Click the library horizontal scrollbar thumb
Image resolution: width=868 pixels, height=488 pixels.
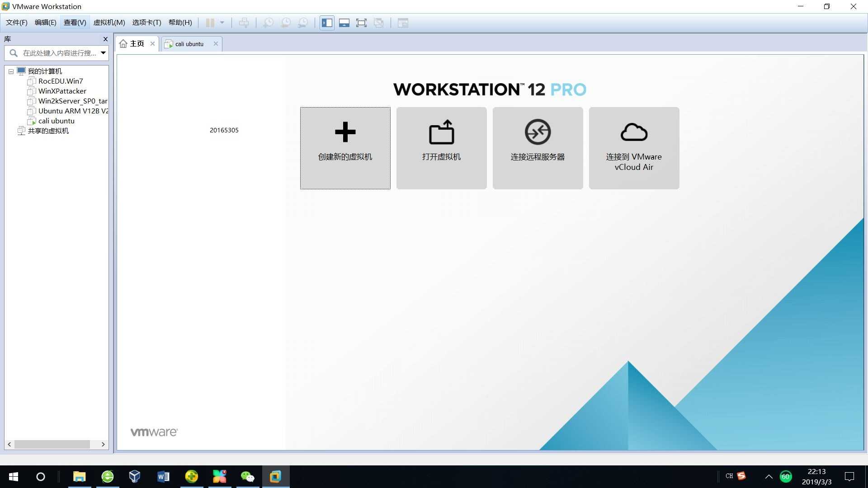(x=52, y=445)
